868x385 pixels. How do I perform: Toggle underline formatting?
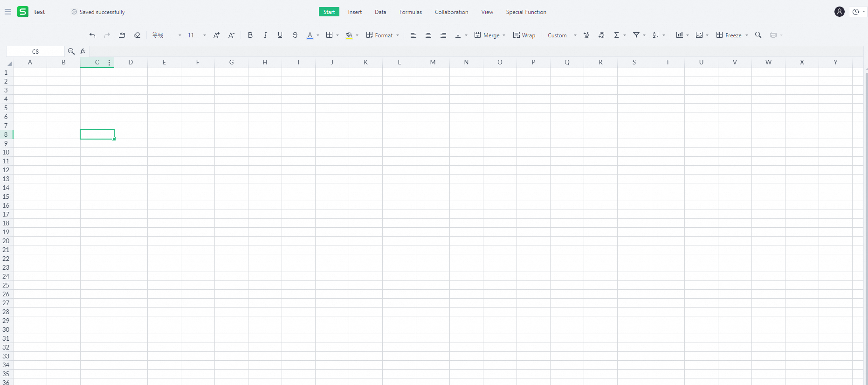pos(280,35)
